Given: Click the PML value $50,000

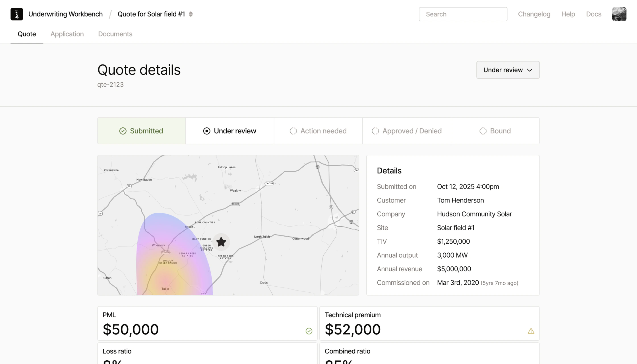Looking at the screenshot, I should point(131,329).
